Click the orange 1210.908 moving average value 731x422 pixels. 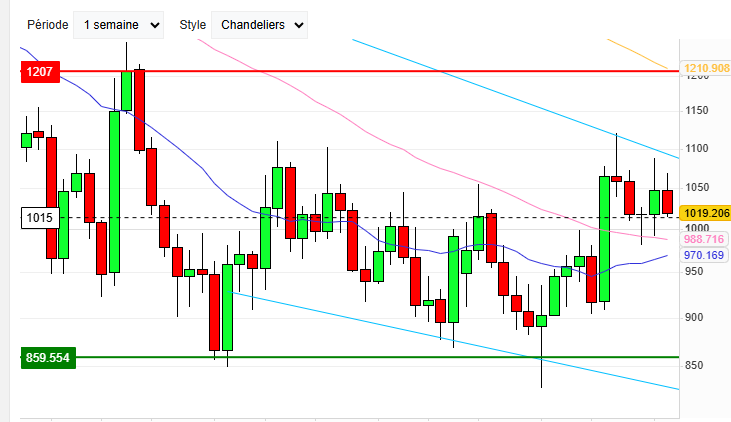point(706,69)
